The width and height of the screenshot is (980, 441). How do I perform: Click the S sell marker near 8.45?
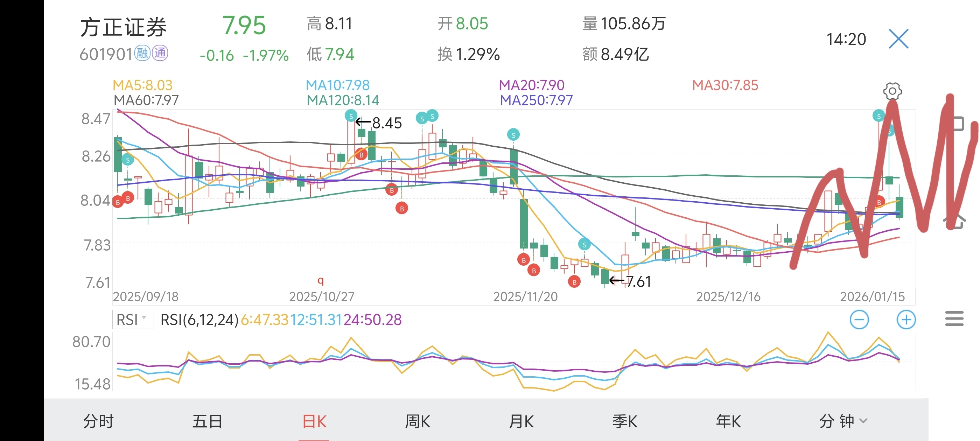click(351, 115)
